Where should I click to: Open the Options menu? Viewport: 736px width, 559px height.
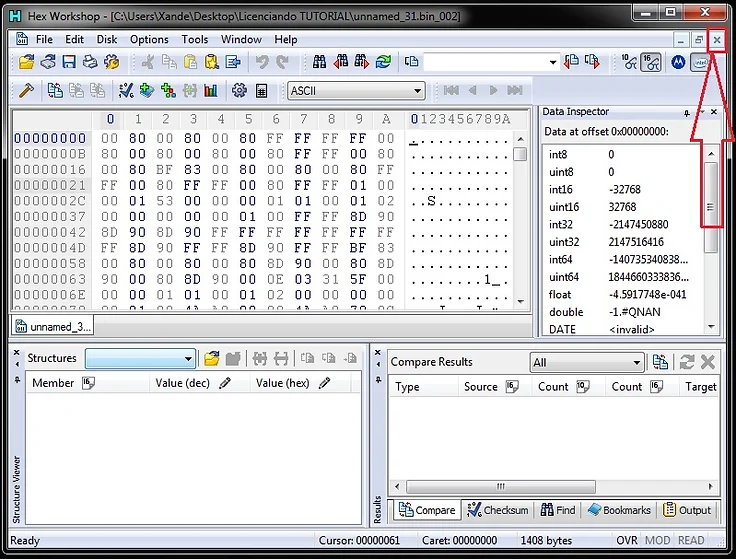[149, 39]
